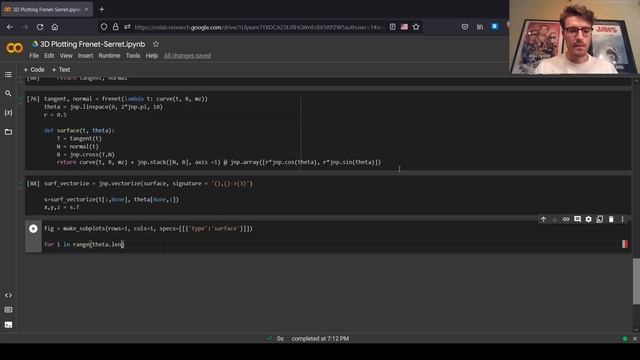
Task: Click the [88] cell execution number
Action: 33,184
